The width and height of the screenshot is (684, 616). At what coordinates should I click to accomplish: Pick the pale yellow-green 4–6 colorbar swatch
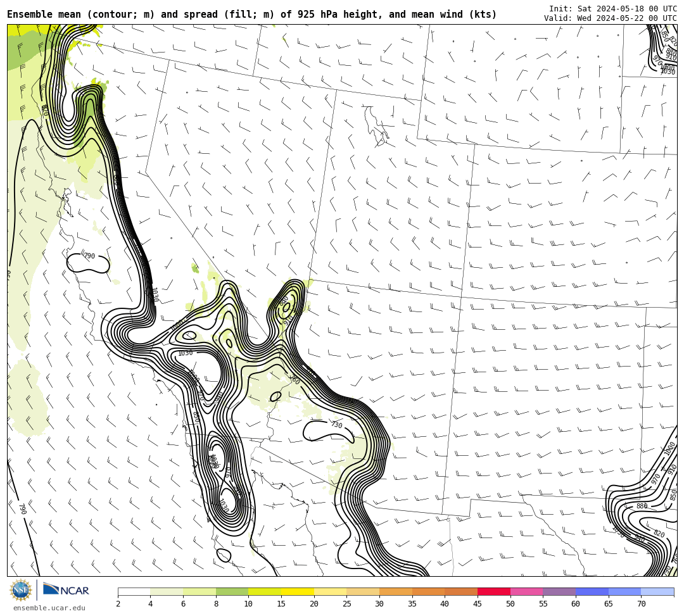tap(167, 591)
